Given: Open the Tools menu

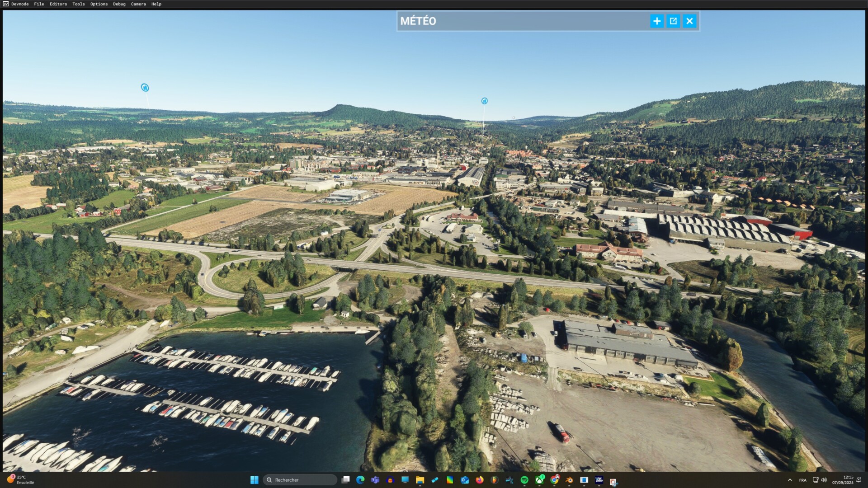Looking at the screenshot, I should click(78, 4).
